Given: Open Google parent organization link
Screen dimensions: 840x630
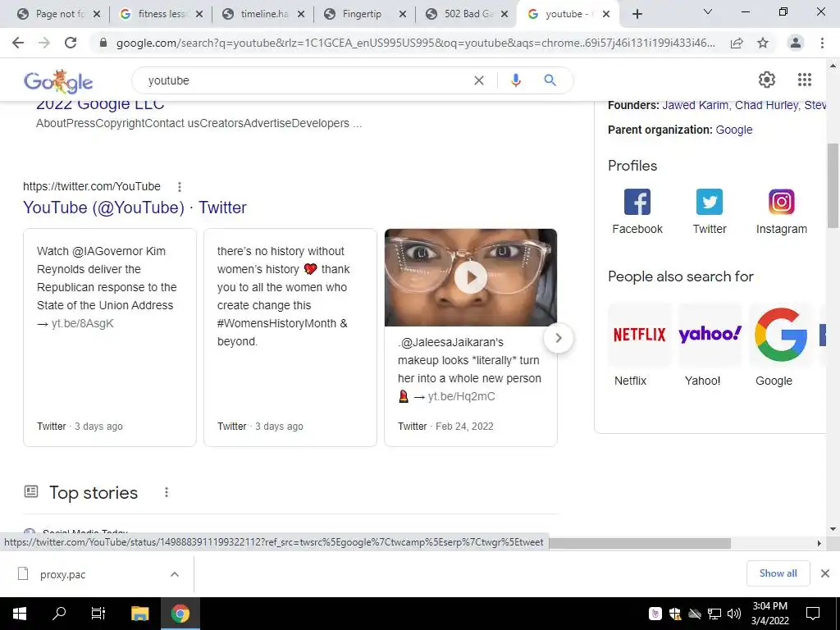Looking at the screenshot, I should pyautogui.click(x=734, y=130).
